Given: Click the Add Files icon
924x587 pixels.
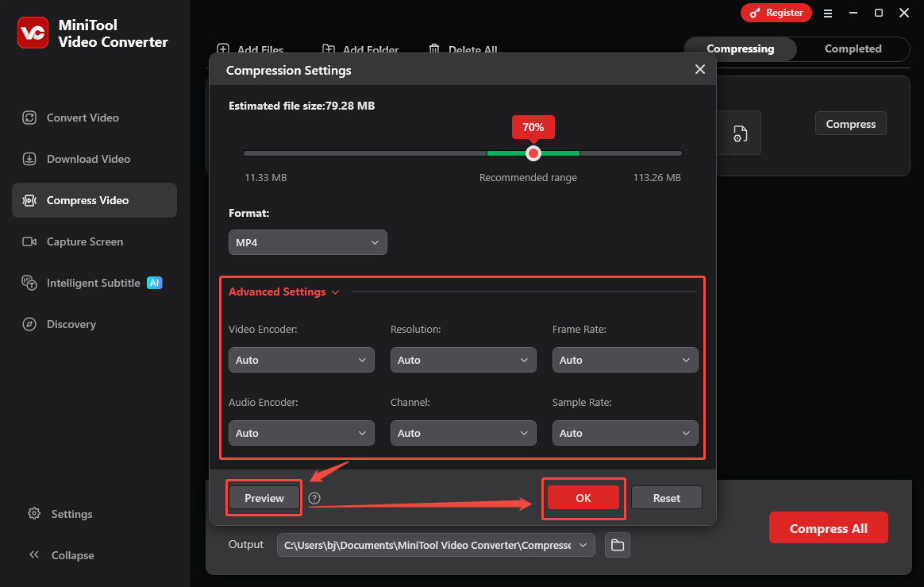Looking at the screenshot, I should (223, 49).
